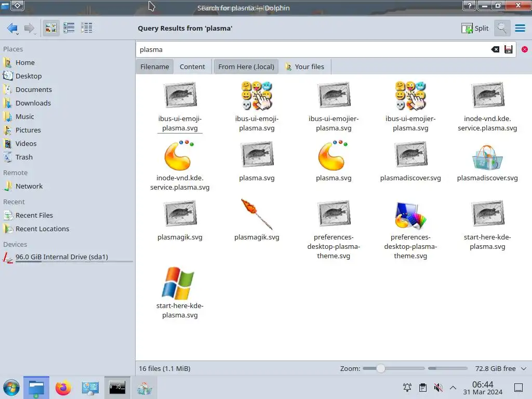Select the Content search toggle
The image size is (532, 399).
[x=192, y=67]
